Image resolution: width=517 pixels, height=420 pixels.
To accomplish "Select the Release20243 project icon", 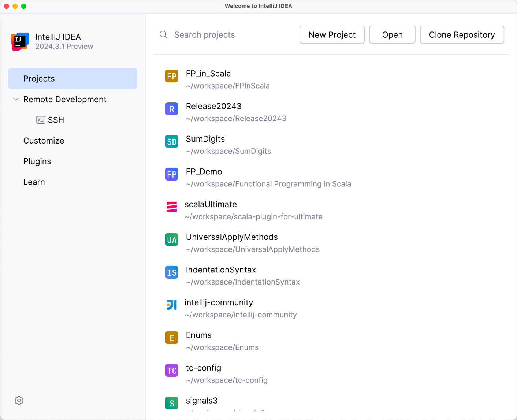I will (x=171, y=109).
